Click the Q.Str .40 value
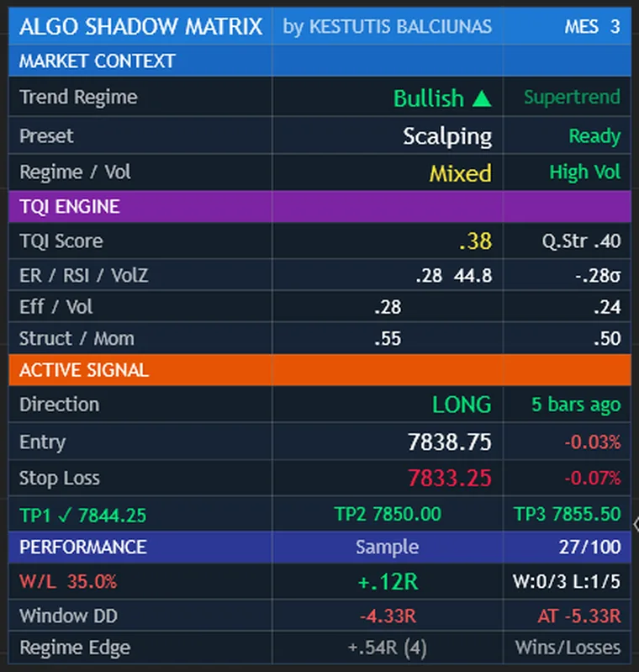The width and height of the screenshot is (639, 672). click(581, 241)
